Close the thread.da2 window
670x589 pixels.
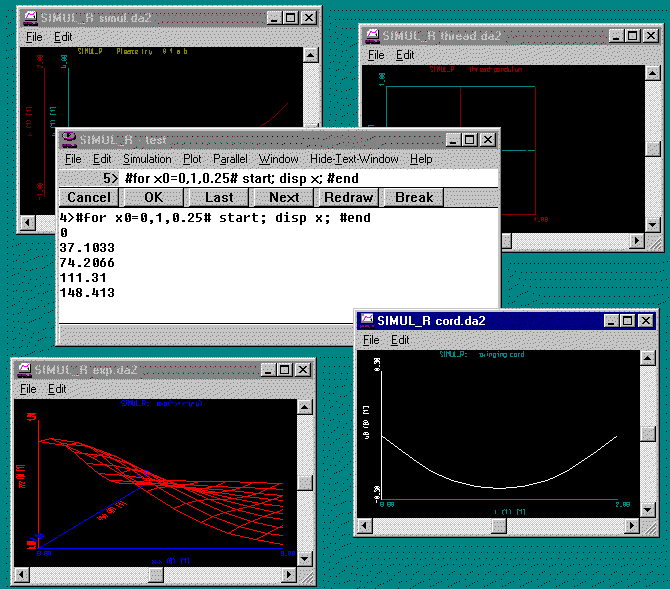click(x=650, y=35)
